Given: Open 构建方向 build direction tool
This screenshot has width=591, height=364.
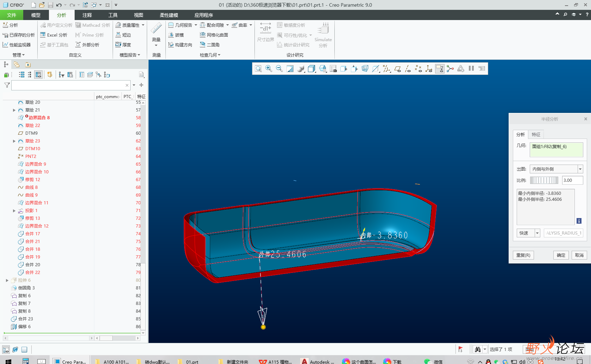Looking at the screenshot, I should pyautogui.click(x=180, y=45).
